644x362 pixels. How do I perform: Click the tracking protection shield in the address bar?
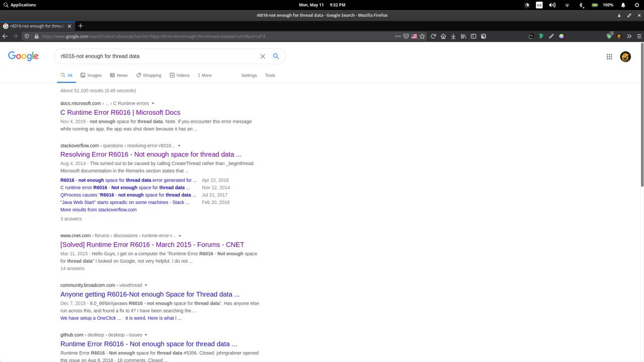27,36
